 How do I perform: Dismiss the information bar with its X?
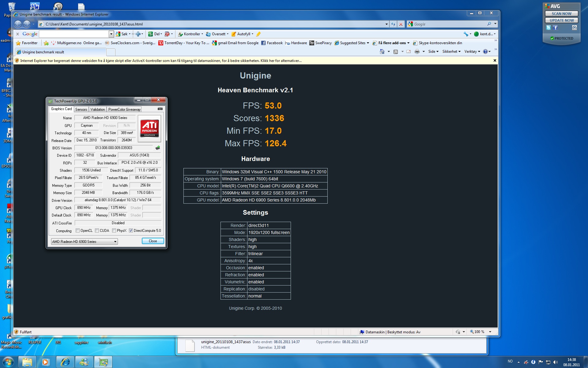pos(495,60)
